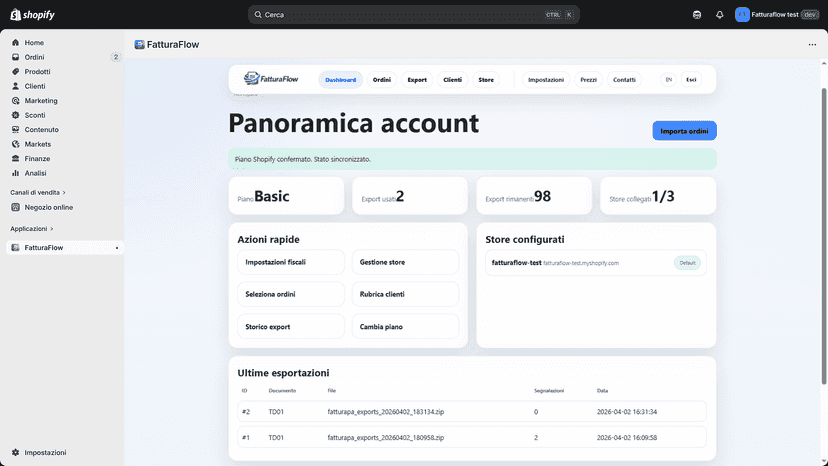Click the Piano Basic card
This screenshot has width=828, height=466.
coord(286,195)
